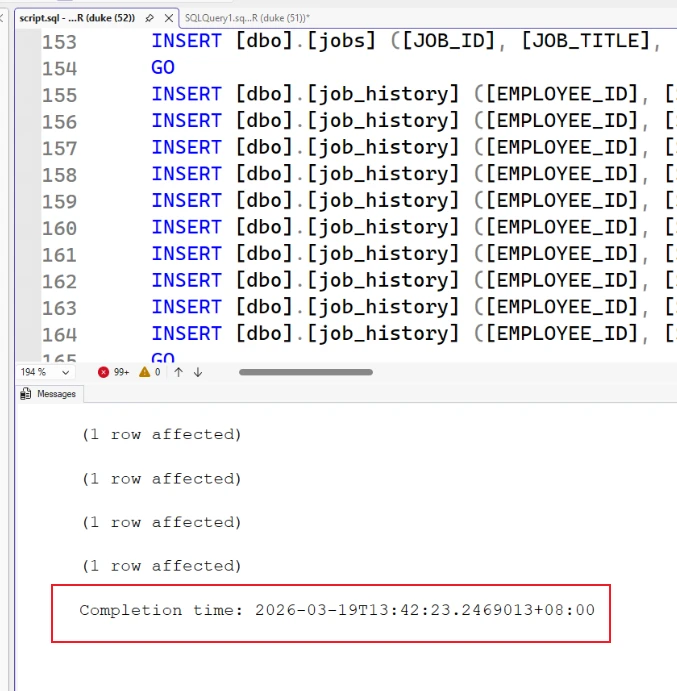Viewport: 677px width, 691px height.
Task: Click the GO statement on line 154
Action: tap(163, 68)
